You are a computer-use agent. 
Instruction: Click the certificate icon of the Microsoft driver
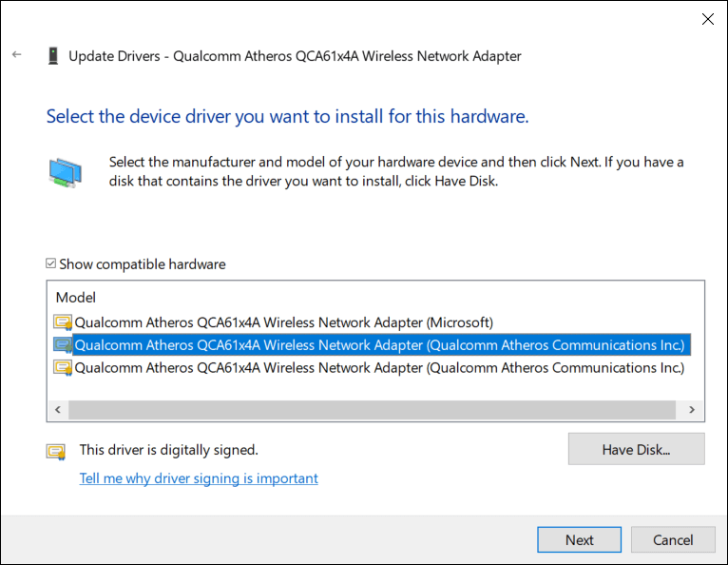coord(63,322)
